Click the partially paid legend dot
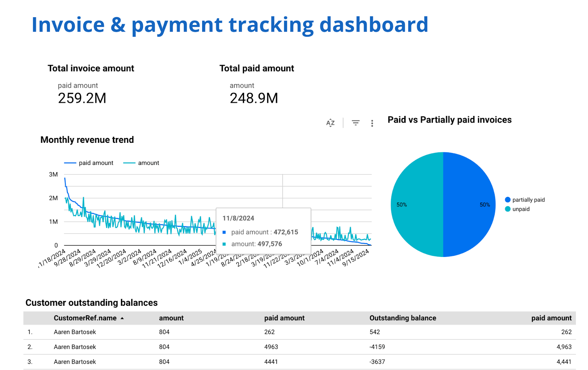 [x=508, y=200]
